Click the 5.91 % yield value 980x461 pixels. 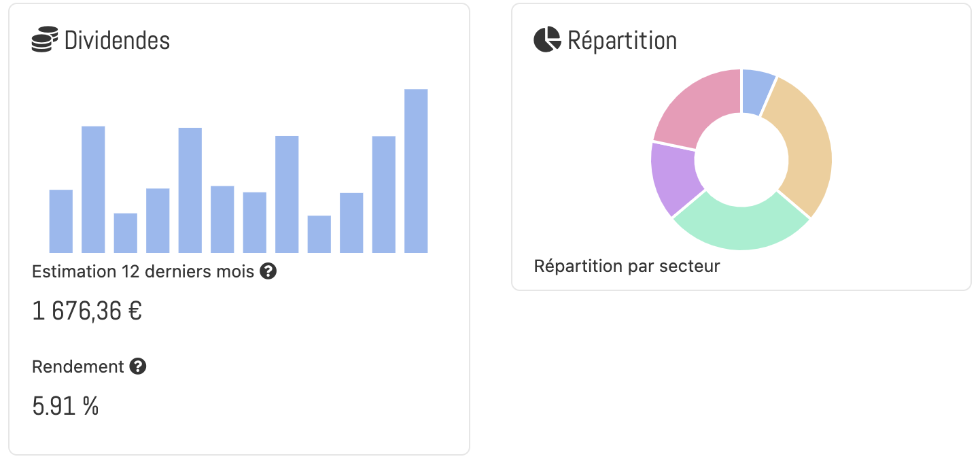point(65,405)
